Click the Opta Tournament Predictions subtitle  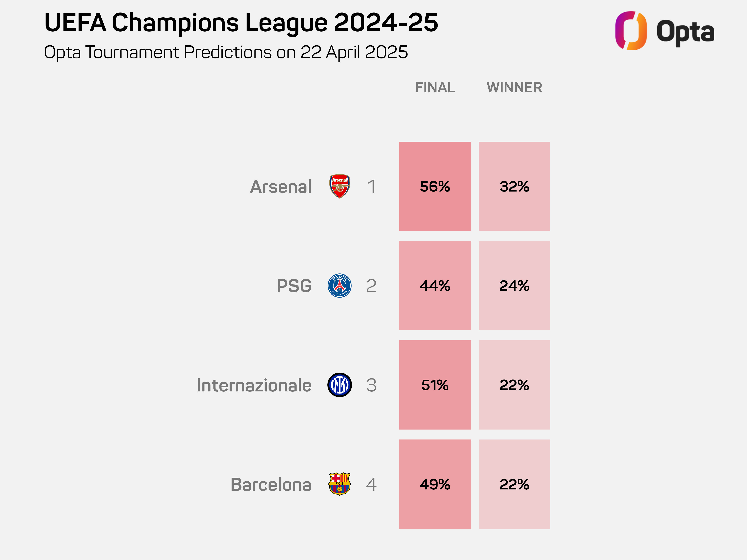coord(226,52)
